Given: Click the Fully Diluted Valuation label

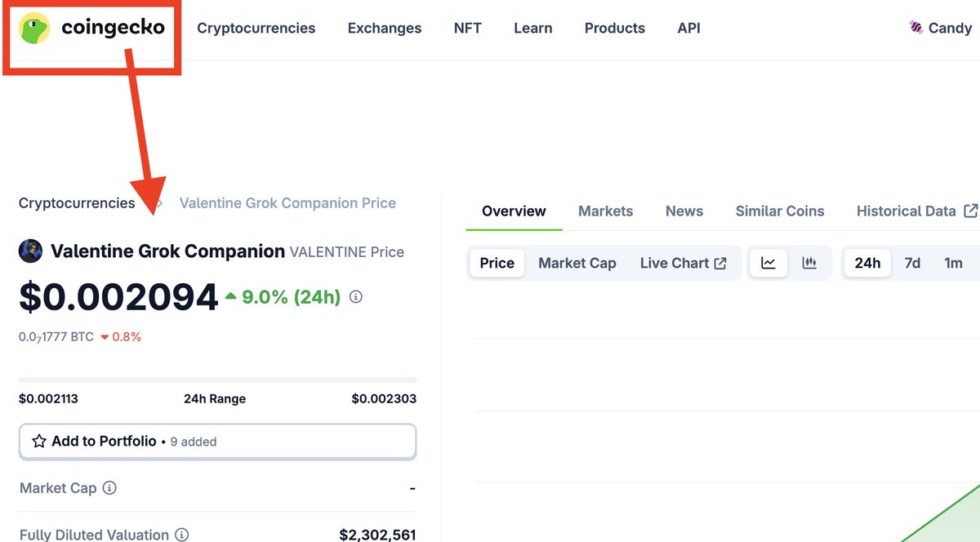Looking at the screenshot, I should [x=94, y=535].
